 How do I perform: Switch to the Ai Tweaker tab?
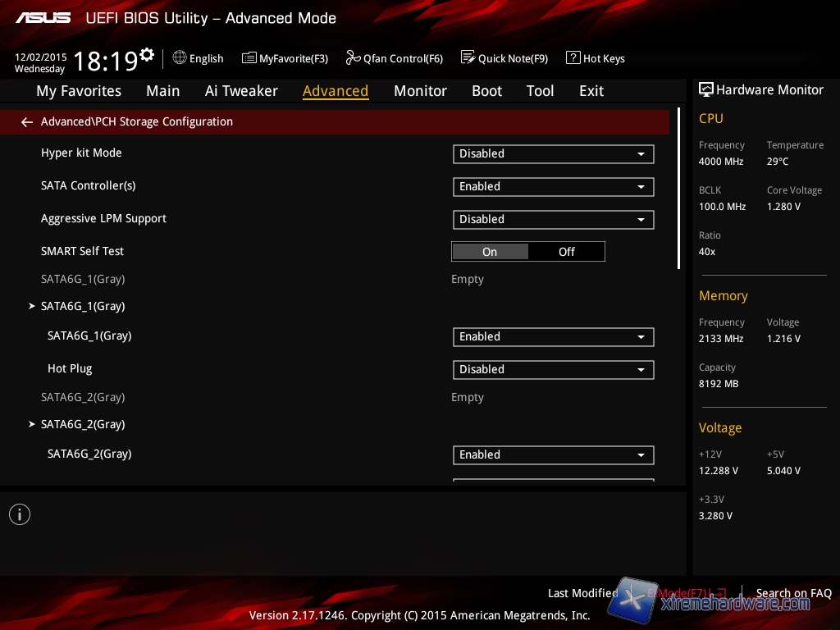(241, 91)
